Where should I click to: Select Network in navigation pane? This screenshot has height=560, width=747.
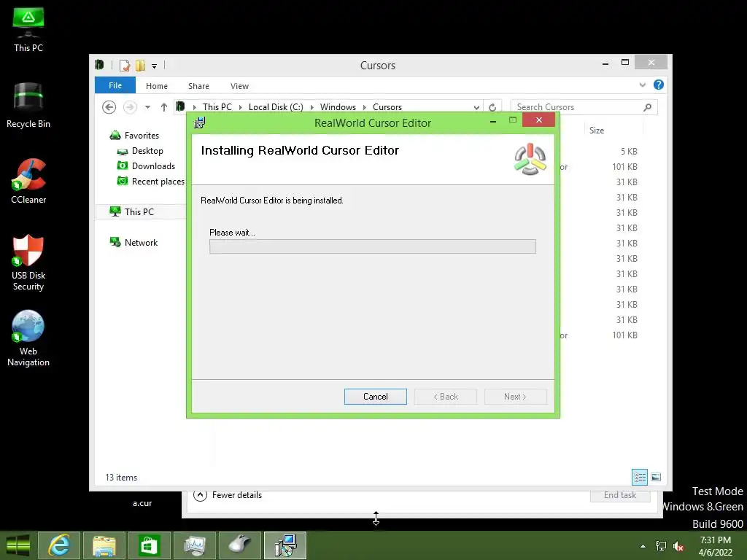[x=134, y=242]
